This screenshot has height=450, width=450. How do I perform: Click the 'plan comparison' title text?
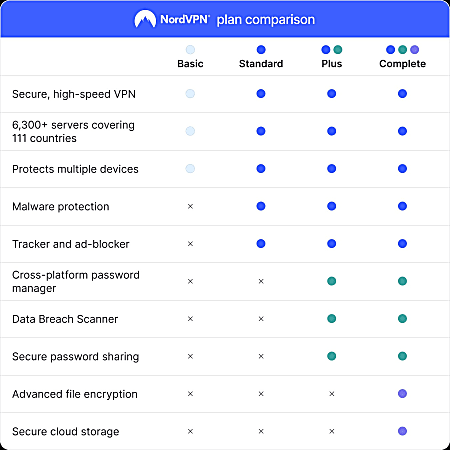pos(266,20)
